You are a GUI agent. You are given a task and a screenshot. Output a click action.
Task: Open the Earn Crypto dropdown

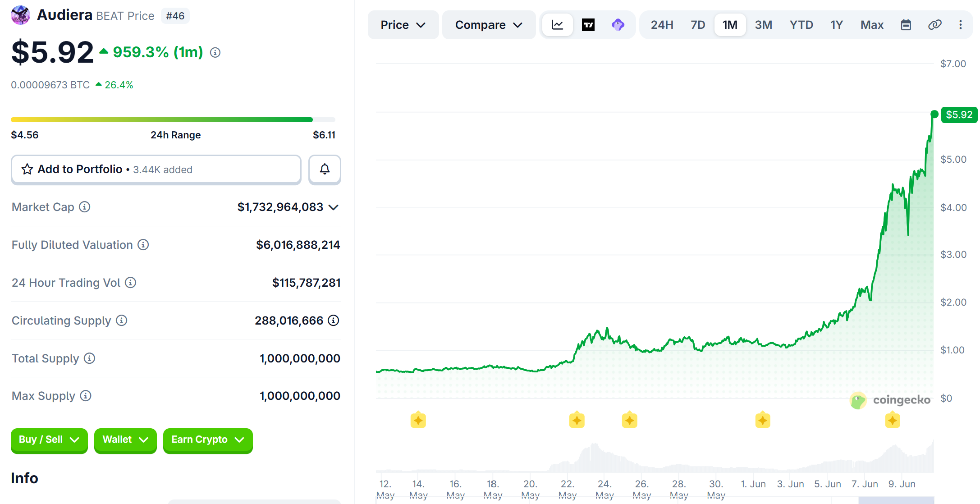(208, 440)
